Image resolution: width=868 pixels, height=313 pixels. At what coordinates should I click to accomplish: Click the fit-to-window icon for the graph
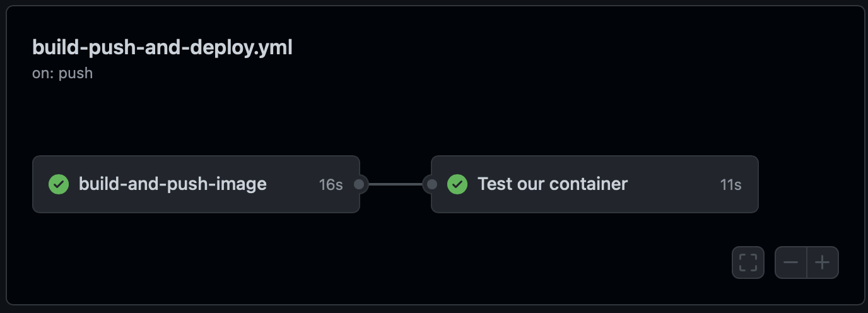(748, 263)
